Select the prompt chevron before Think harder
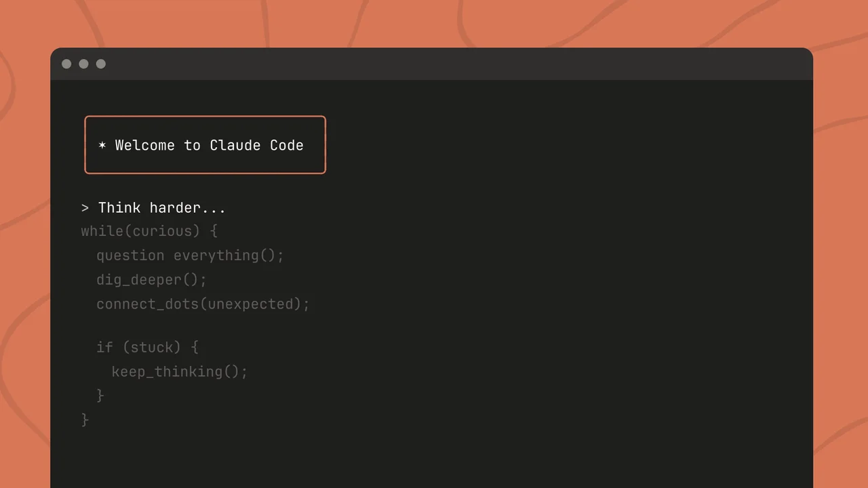 [84, 208]
